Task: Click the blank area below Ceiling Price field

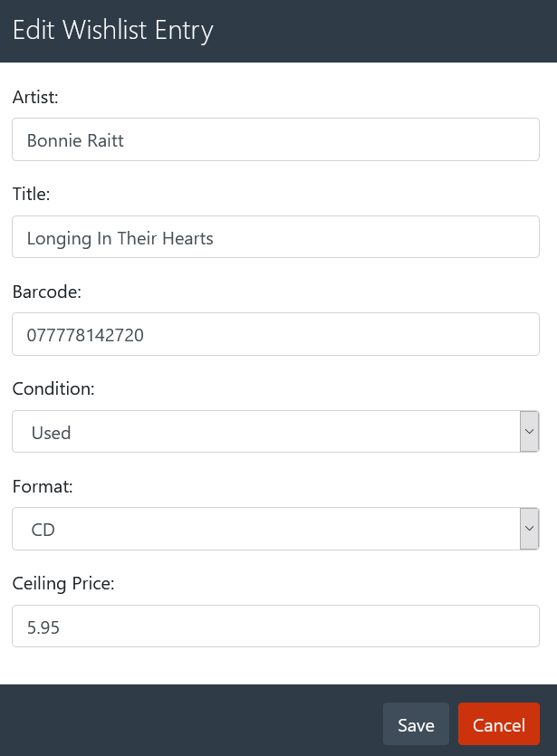Action: [x=275, y=665]
